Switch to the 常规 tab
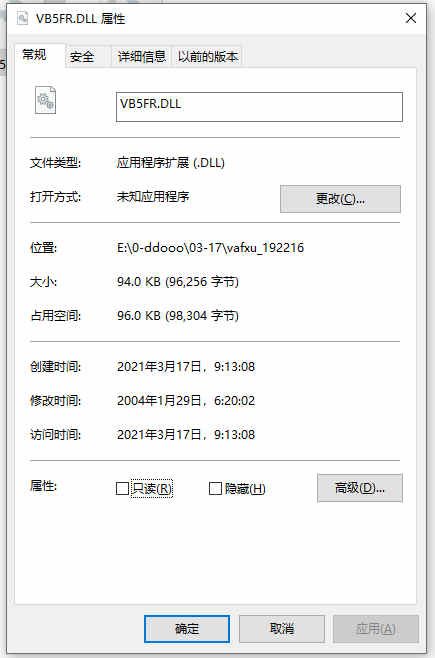 point(35,55)
